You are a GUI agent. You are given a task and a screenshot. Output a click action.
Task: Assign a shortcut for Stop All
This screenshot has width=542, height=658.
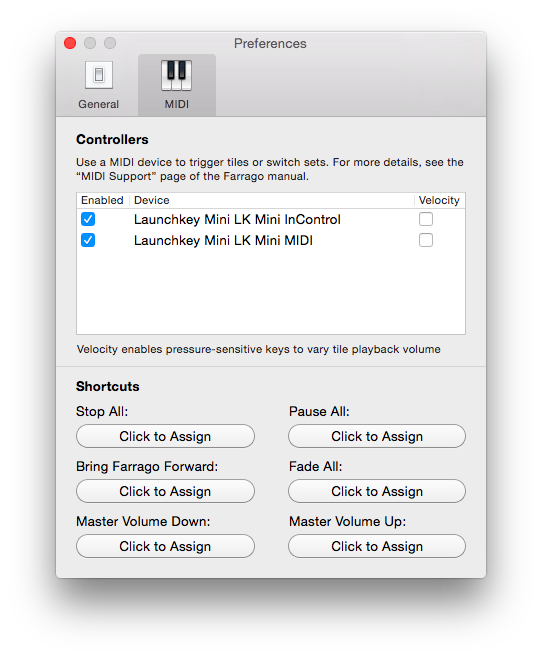click(165, 436)
